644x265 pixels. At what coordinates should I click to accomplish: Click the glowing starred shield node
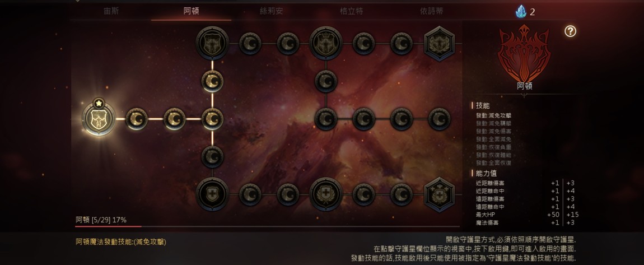(x=99, y=119)
